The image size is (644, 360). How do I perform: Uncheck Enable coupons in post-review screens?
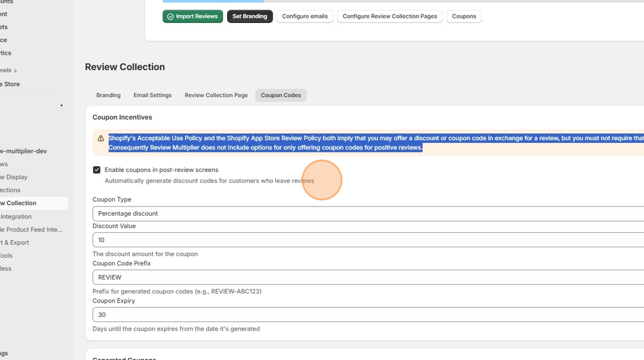(97, 170)
